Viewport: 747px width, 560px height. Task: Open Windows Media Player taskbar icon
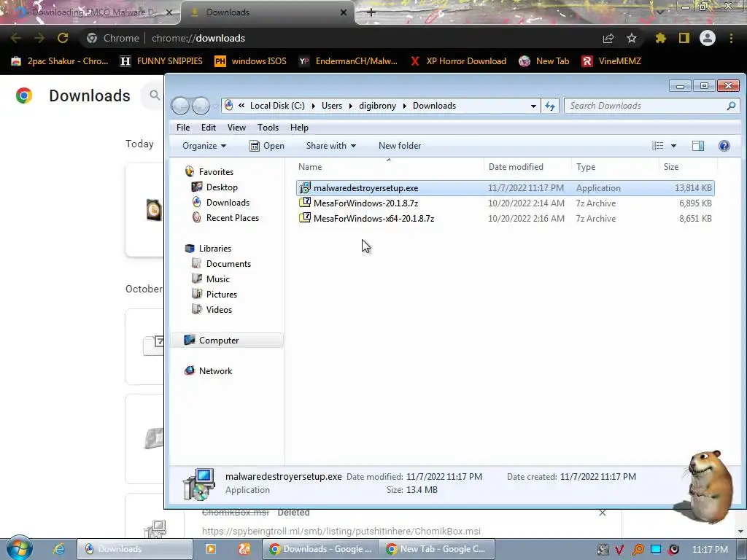(x=210, y=549)
